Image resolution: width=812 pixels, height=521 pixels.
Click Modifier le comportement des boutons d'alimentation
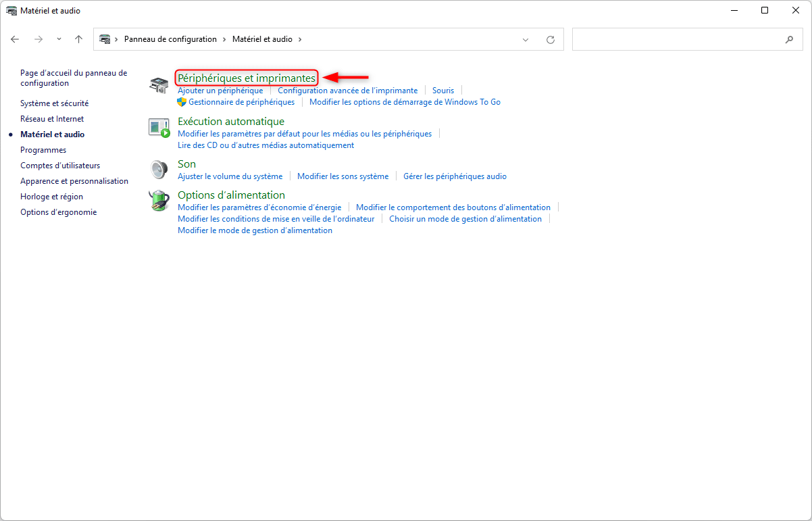pyautogui.click(x=453, y=207)
